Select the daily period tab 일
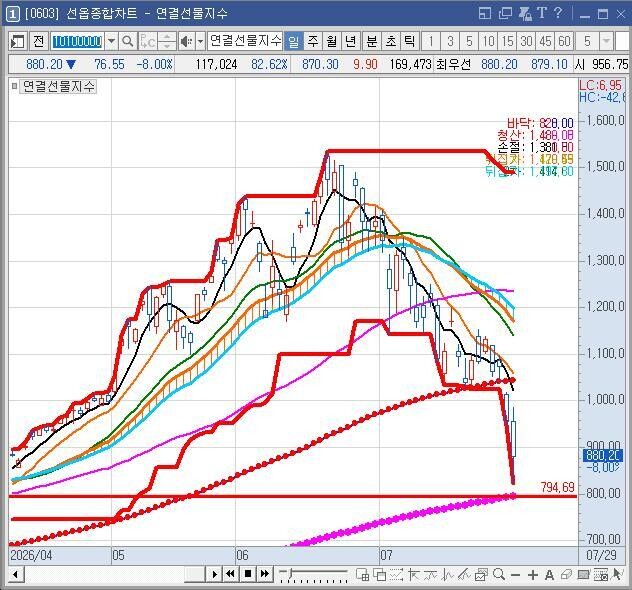Image resolution: width=632 pixels, height=590 pixels. [x=293, y=41]
